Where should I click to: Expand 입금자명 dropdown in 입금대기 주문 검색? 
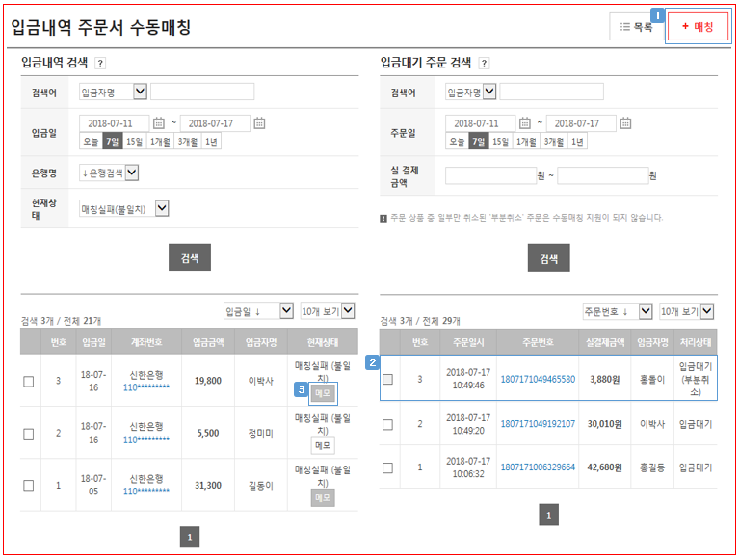tap(470, 92)
